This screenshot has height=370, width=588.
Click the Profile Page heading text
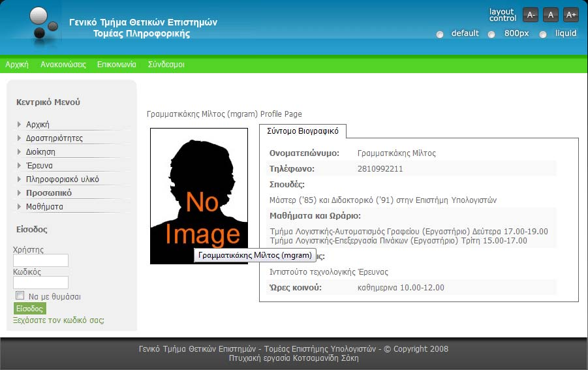224,114
